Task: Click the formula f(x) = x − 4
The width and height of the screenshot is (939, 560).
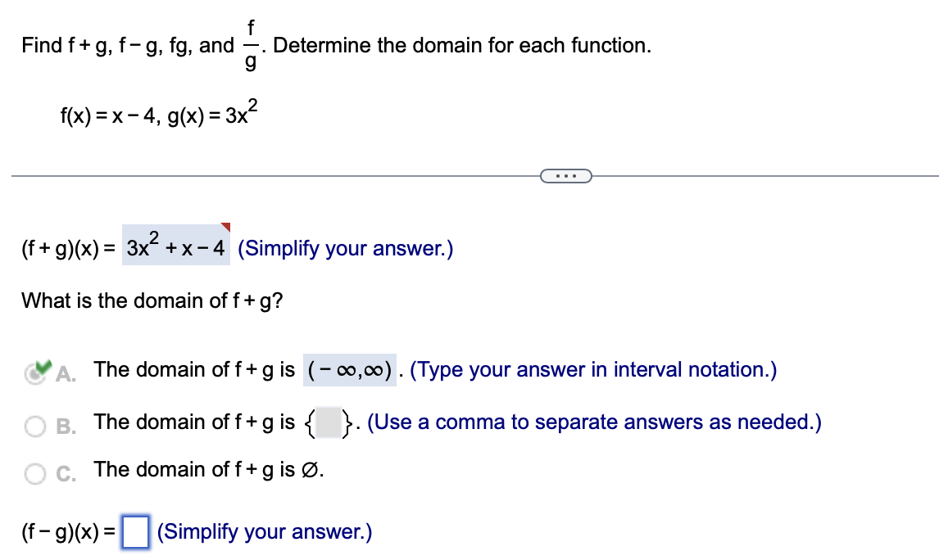Action: (105, 113)
